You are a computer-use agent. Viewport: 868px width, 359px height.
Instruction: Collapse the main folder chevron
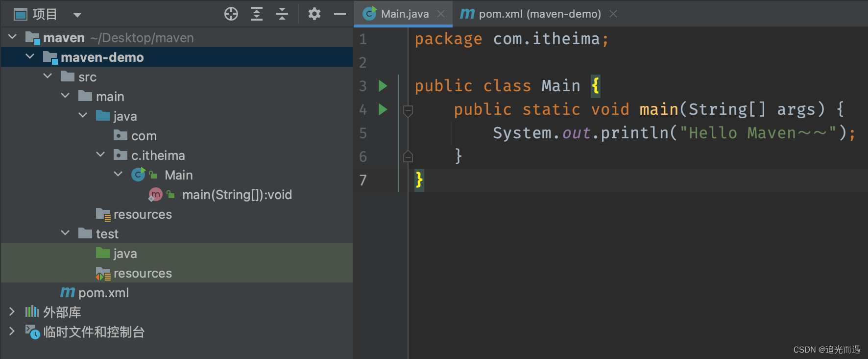click(x=66, y=96)
